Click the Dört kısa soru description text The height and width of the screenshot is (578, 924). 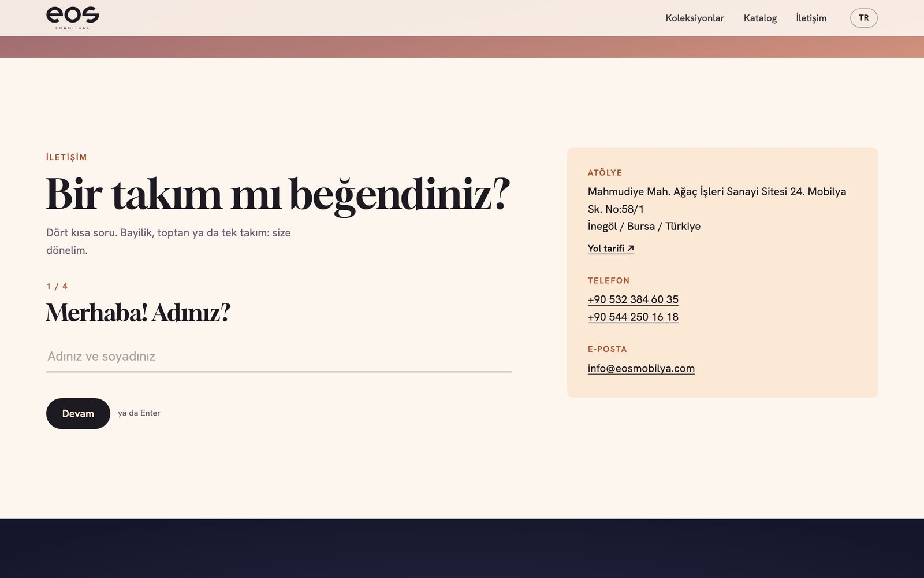pyautogui.click(x=168, y=242)
